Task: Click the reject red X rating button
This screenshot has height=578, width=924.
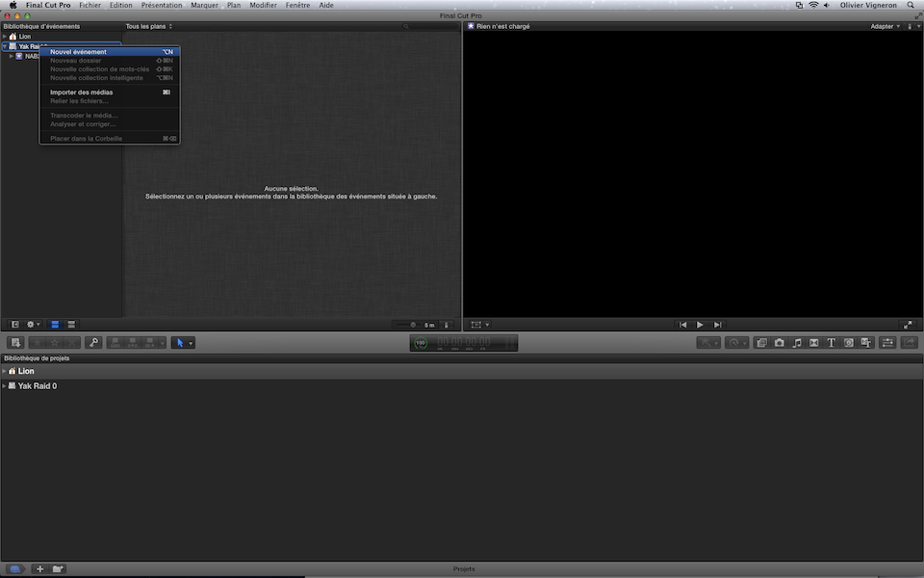Action: [x=72, y=343]
